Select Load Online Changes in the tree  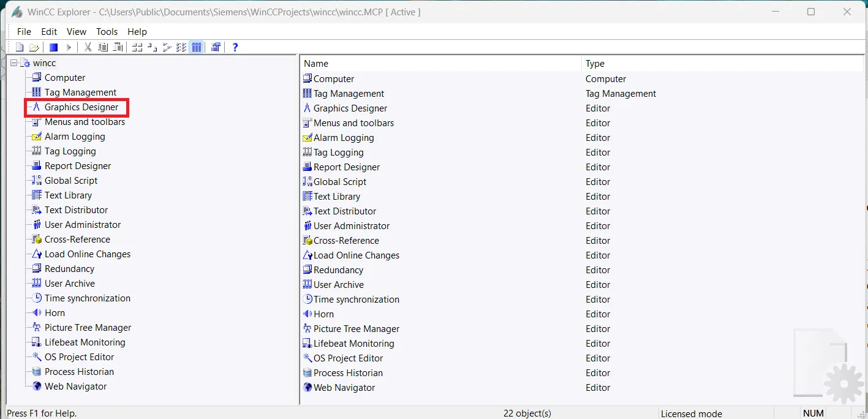click(88, 254)
